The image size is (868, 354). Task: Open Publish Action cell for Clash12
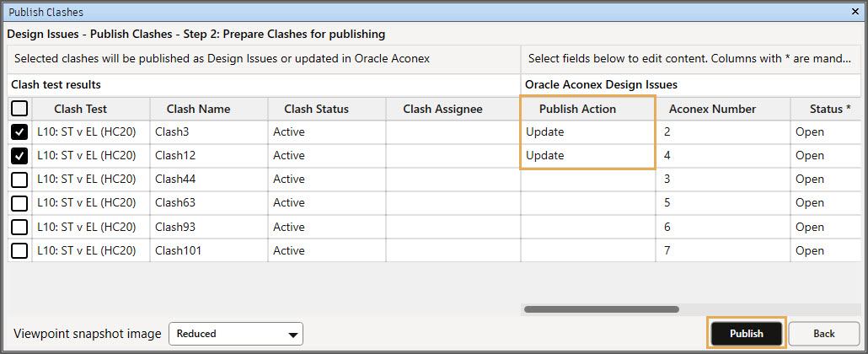tap(587, 156)
